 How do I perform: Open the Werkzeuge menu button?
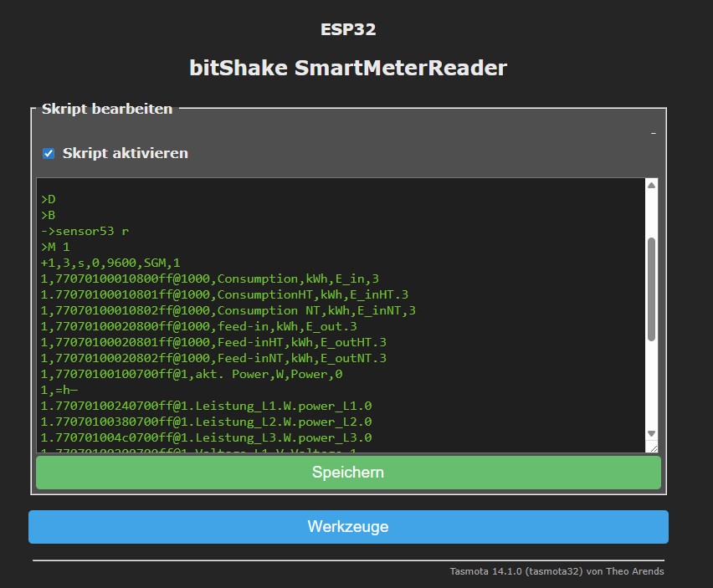[348, 527]
